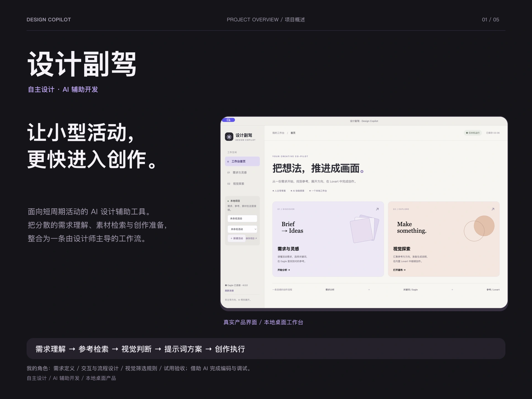The height and width of the screenshot is (399, 532).
Task: Open the arrow icon on the Discover card
Action: 377,209
